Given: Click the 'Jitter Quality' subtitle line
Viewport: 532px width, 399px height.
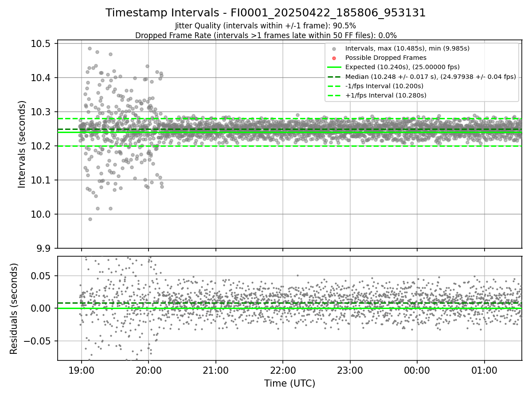Looking at the screenshot, I should (x=266, y=26).
